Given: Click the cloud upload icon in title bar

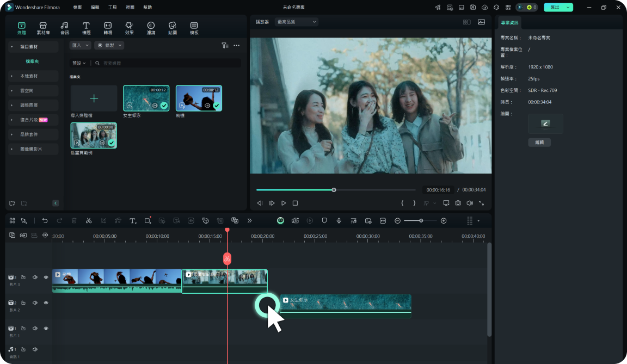Looking at the screenshot, I should [484, 7].
